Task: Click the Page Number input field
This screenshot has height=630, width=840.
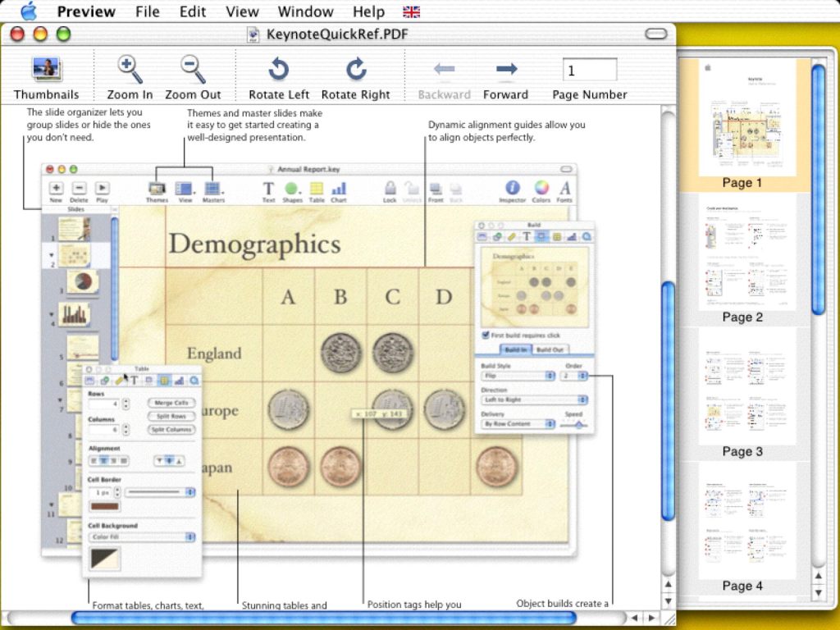Action: click(x=589, y=71)
